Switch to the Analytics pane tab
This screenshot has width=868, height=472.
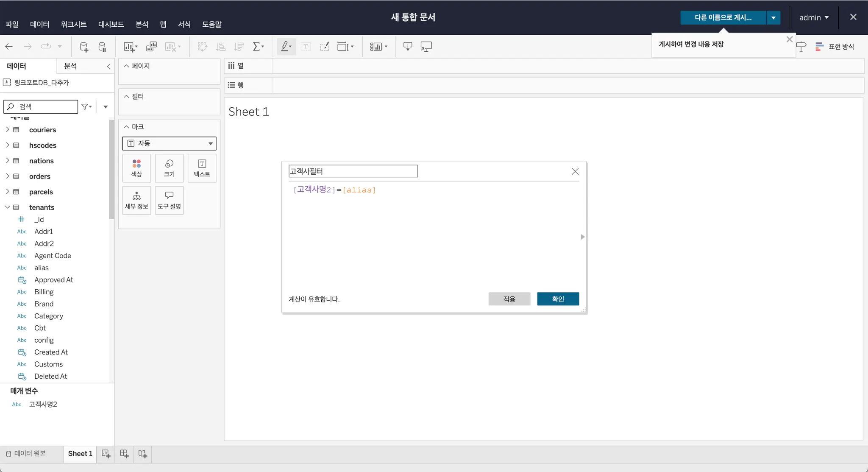(x=70, y=66)
